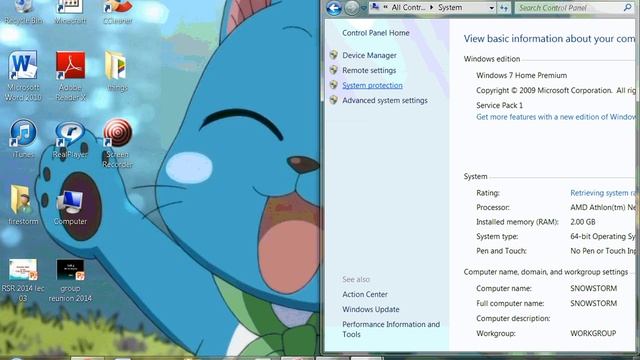This screenshot has width=640, height=360.
Task: Click the Forward arrow in Control Panel
Action: pos(352,8)
